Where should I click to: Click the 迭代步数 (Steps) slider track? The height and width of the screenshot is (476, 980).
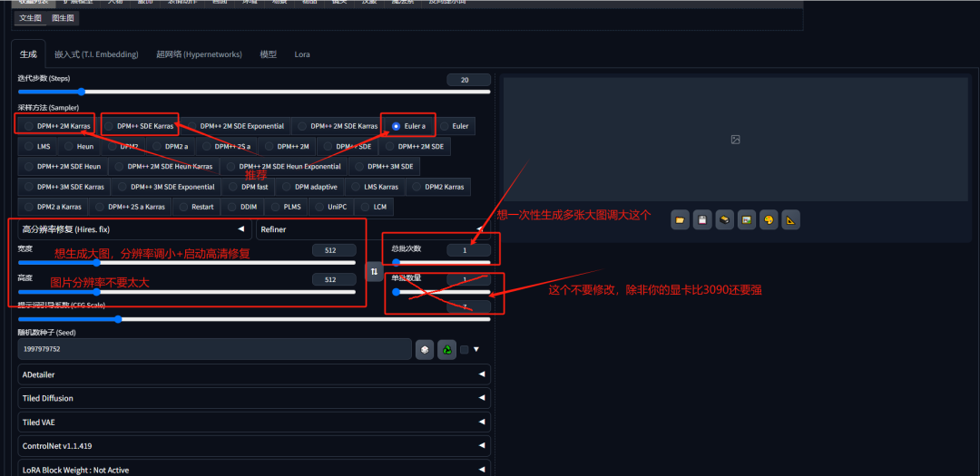tap(254, 92)
